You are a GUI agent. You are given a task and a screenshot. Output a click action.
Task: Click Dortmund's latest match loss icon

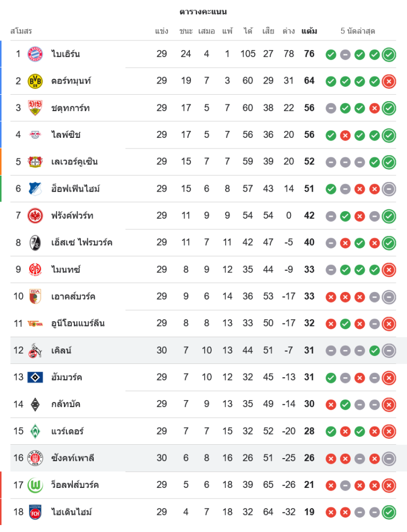click(x=389, y=81)
